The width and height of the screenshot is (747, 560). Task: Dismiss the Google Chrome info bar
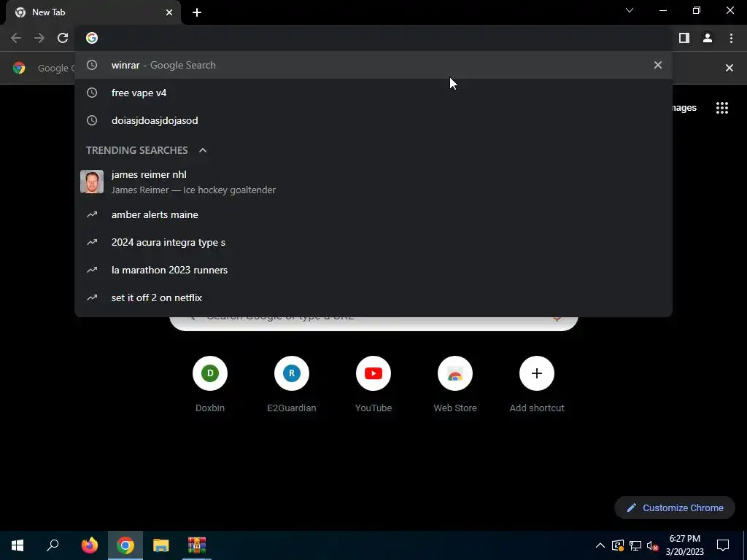coord(729,68)
